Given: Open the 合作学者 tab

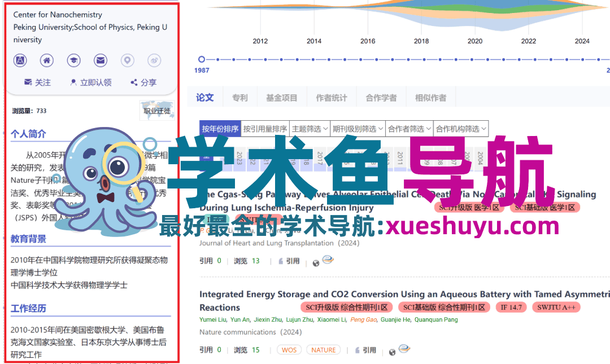Looking at the screenshot, I should (381, 97).
